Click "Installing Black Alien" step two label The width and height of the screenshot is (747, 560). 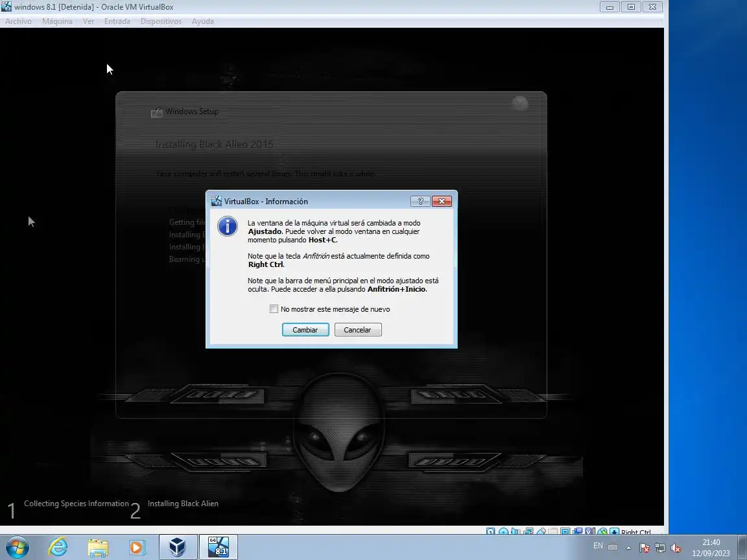tap(183, 504)
